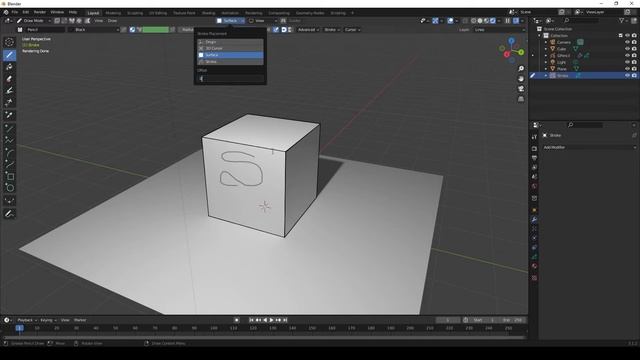Click the Offset field in Stroke Placement popup
This screenshot has height=360, width=640.
point(230,78)
